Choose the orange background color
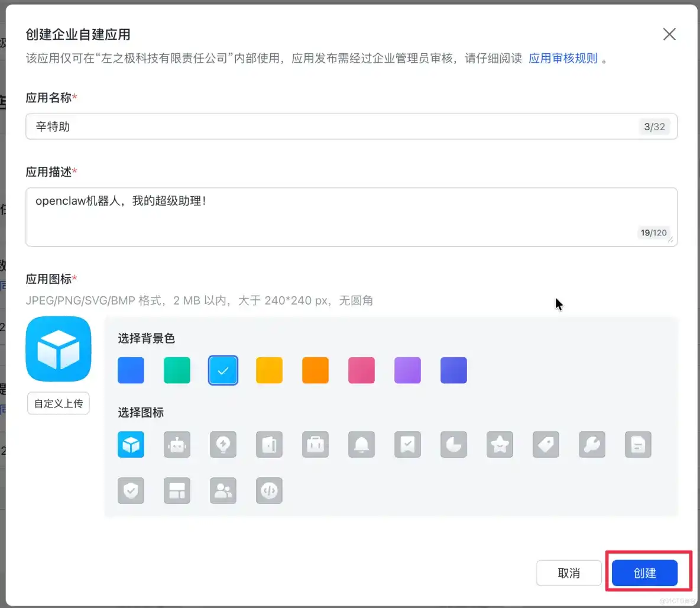The height and width of the screenshot is (608, 700). pos(315,370)
